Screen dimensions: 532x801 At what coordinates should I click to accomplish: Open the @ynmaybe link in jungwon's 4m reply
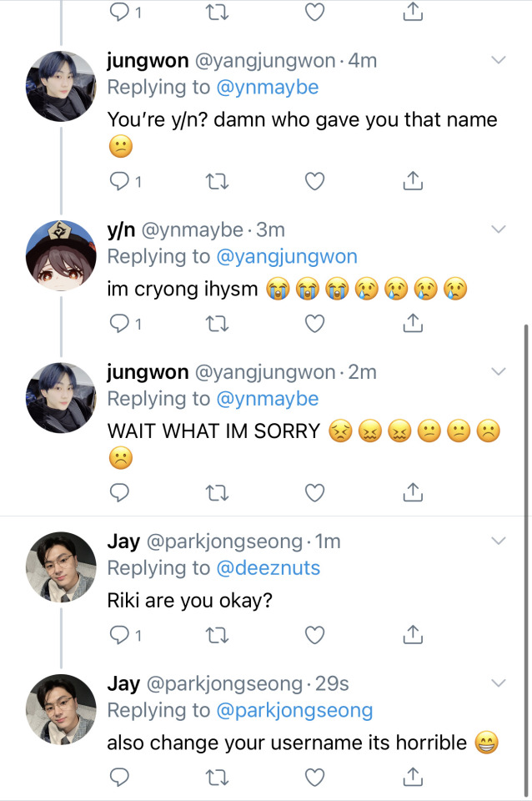tap(267, 88)
